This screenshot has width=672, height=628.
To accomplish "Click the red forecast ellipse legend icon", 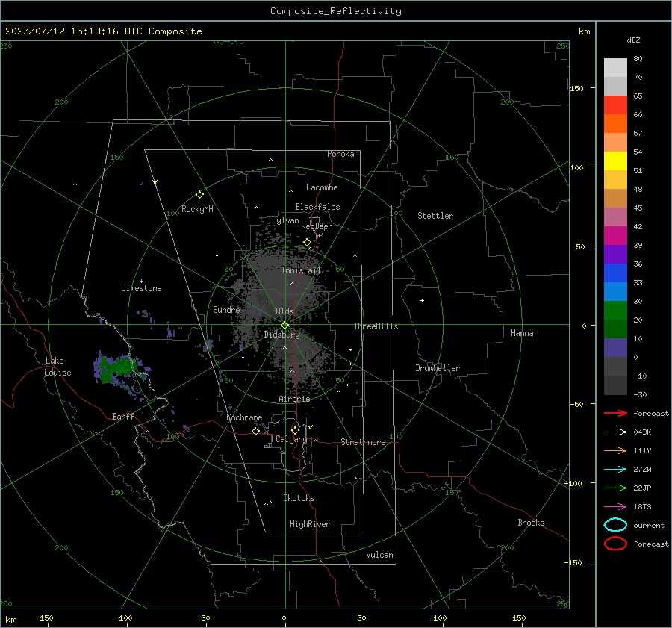I will click(x=615, y=544).
